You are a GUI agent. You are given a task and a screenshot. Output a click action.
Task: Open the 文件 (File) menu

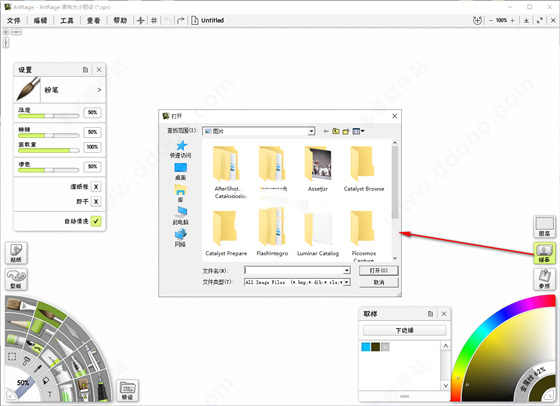14,20
